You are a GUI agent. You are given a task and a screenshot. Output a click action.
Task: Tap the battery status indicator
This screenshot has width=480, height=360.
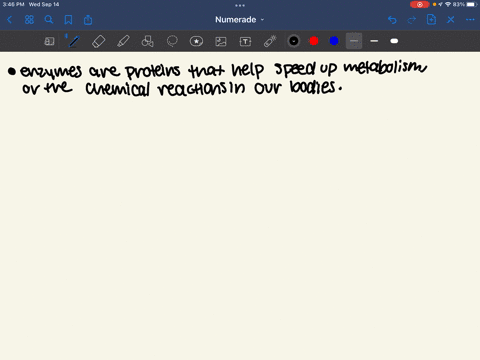(x=472, y=5)
